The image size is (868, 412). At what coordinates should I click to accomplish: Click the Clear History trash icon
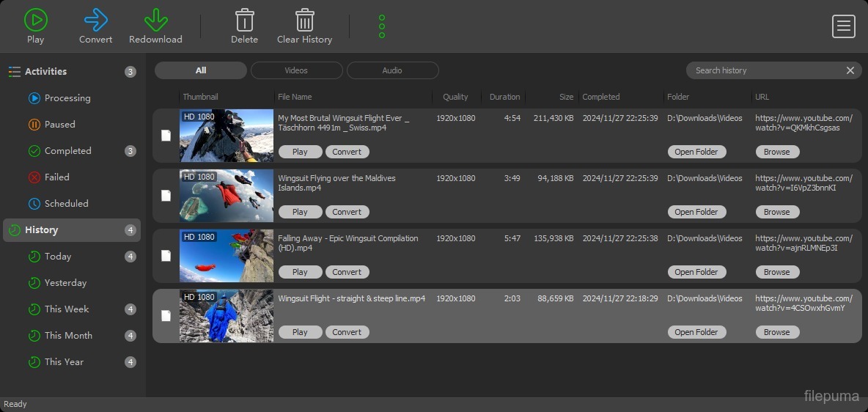click(304, 20)
